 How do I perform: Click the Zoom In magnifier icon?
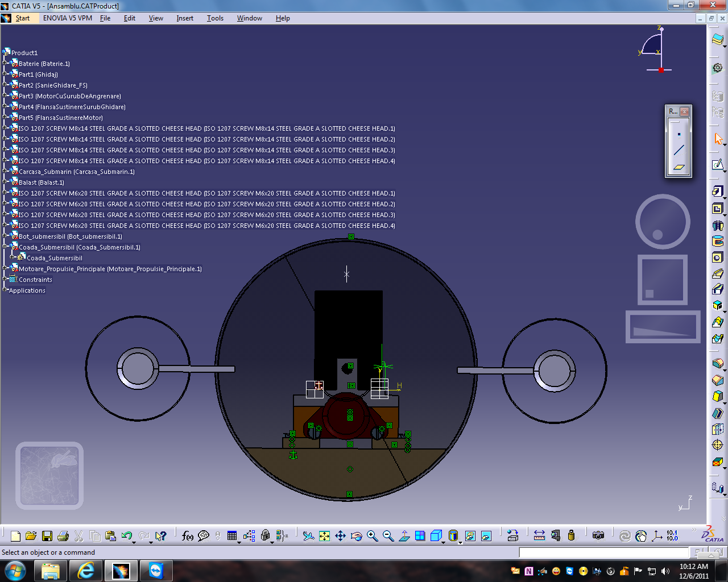tap(373, 535)
